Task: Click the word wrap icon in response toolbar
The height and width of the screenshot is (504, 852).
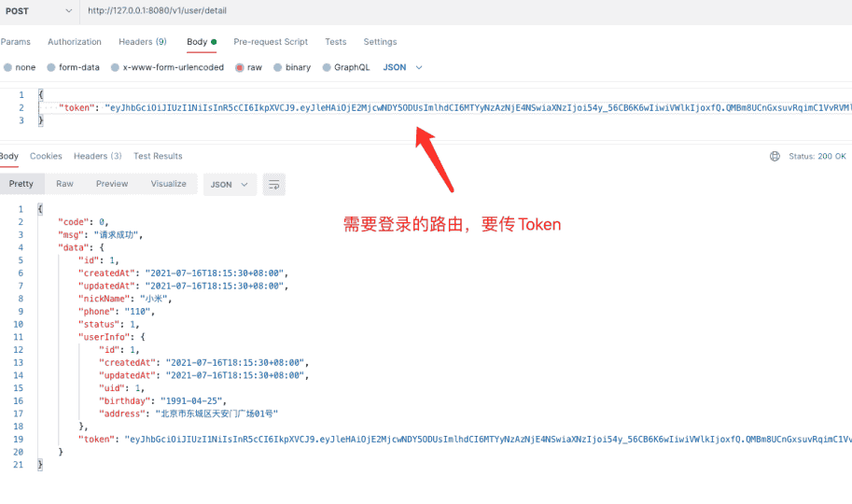Action: [273, 185]
